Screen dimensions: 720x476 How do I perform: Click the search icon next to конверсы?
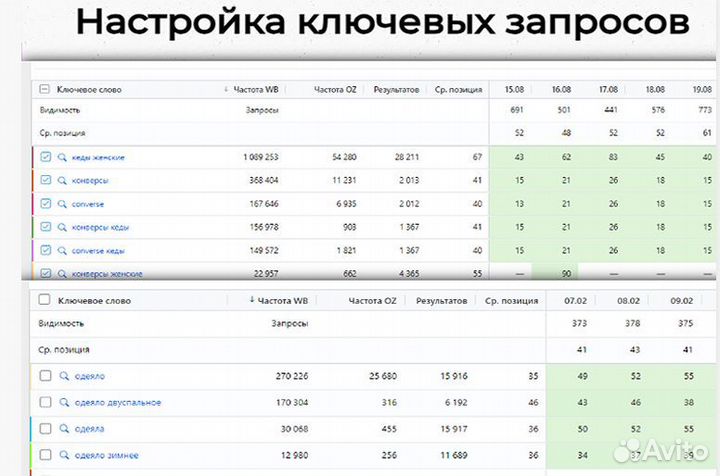point(62,181)
